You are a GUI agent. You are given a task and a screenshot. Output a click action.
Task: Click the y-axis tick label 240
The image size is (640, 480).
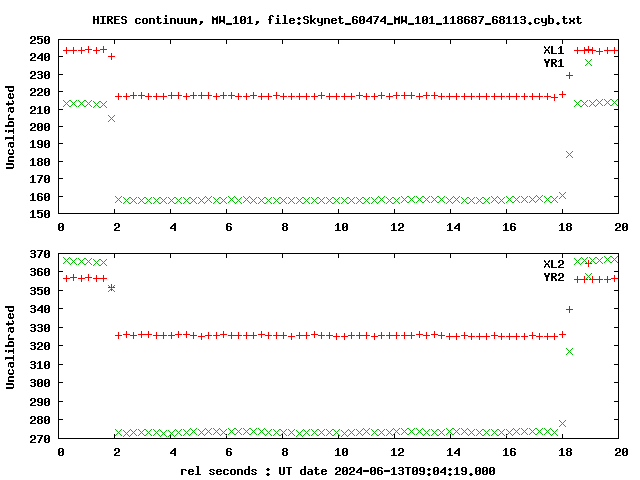(x=40, y=57)
